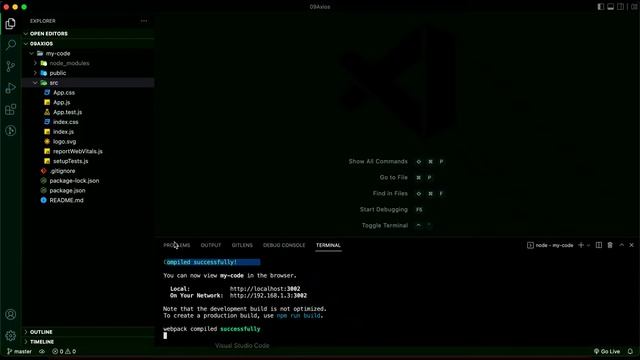Viewport: 640px width, 360px height.
Task: Collapse the 09AXIOS workspace section
Action: [88, 43]
